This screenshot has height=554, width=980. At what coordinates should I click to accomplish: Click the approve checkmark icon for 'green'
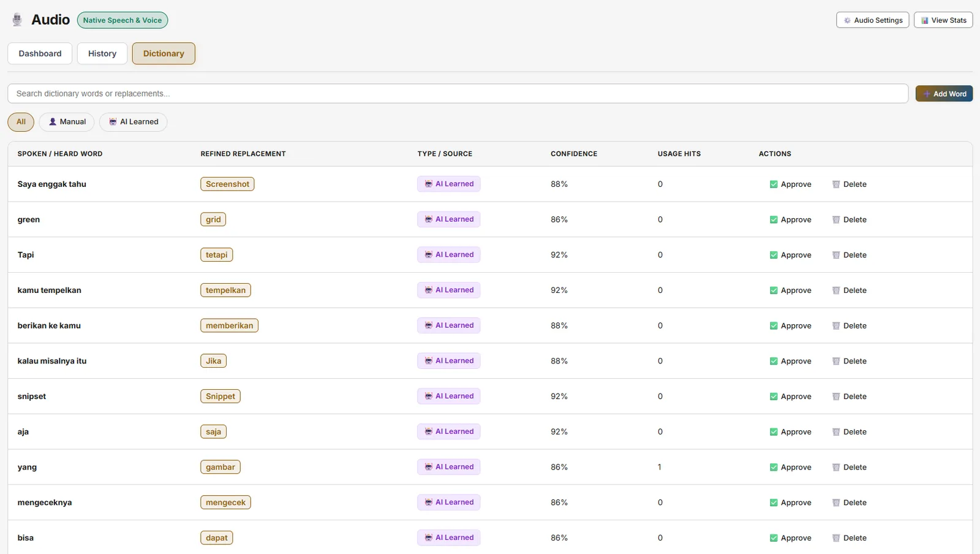pyautogui.click(x=774, y=219)
